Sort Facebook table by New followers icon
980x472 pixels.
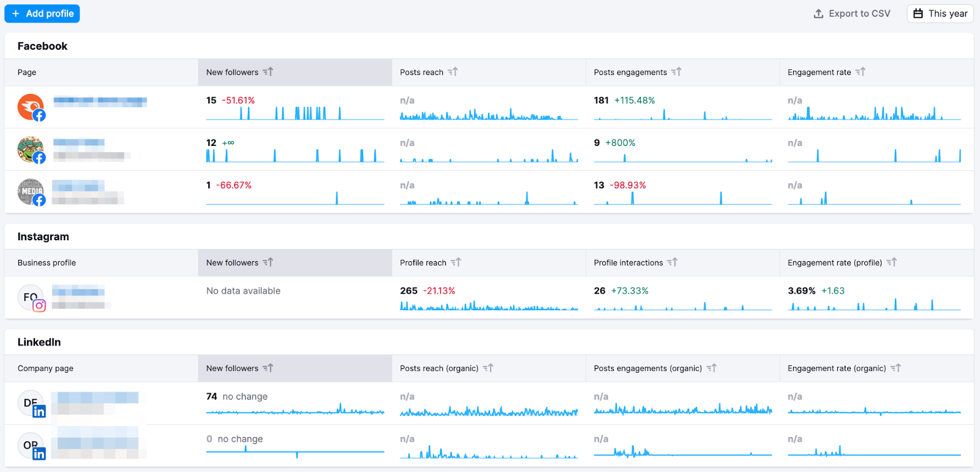[x=268, y=72]
